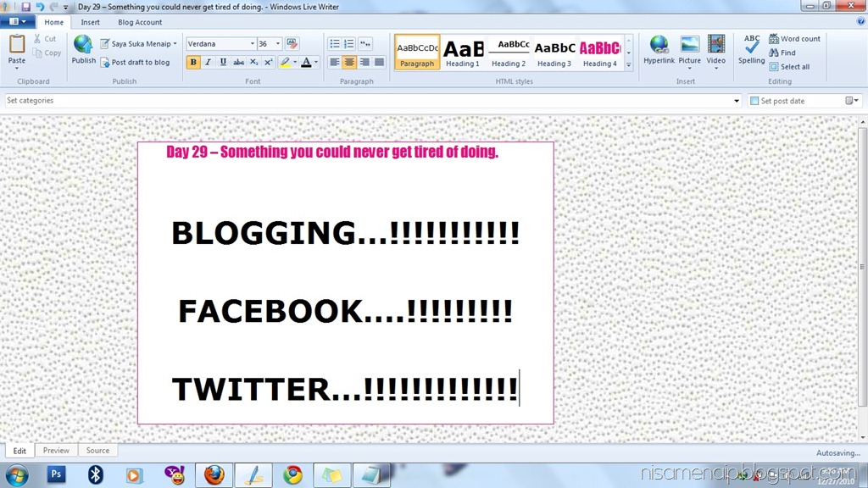Image resolution: width=868 pixels, height=488 pixels.
Task: Apply the Heading 3 style
Action: (x=554, y=52)
